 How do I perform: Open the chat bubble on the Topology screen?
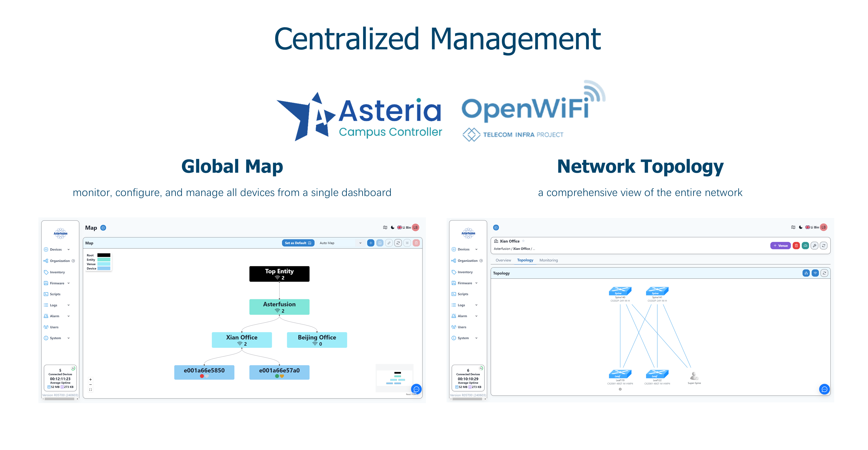[824, 389]
